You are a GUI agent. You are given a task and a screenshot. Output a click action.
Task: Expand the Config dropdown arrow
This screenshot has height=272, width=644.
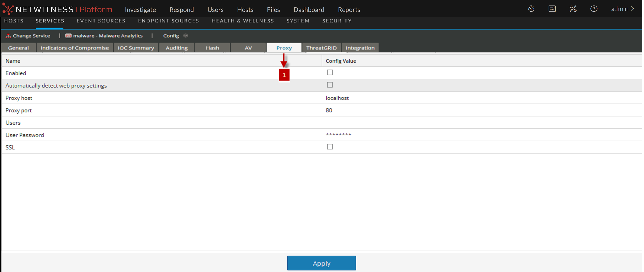[x=186, y=36]
